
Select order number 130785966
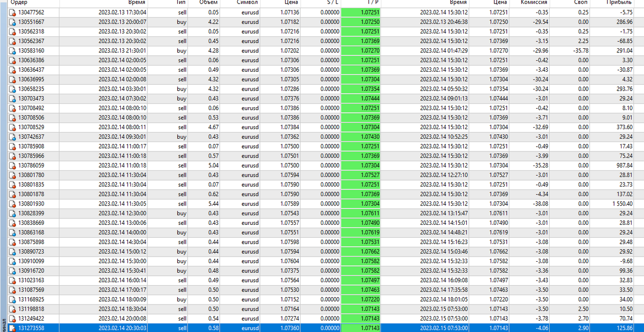[x=31, y=156]
